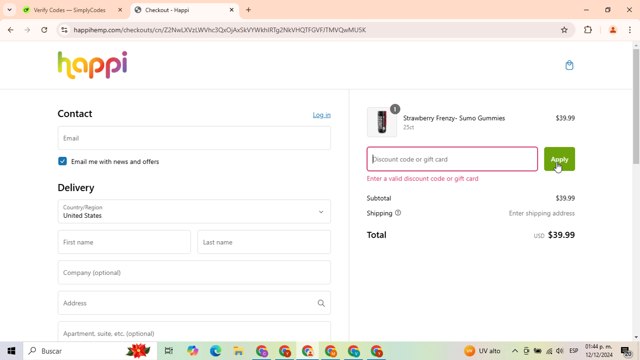Image resolution: width=640 pixels, height=360 pixels.
Task: Click the 'Enter a valid discount code' error message
Action: point(422,178)
